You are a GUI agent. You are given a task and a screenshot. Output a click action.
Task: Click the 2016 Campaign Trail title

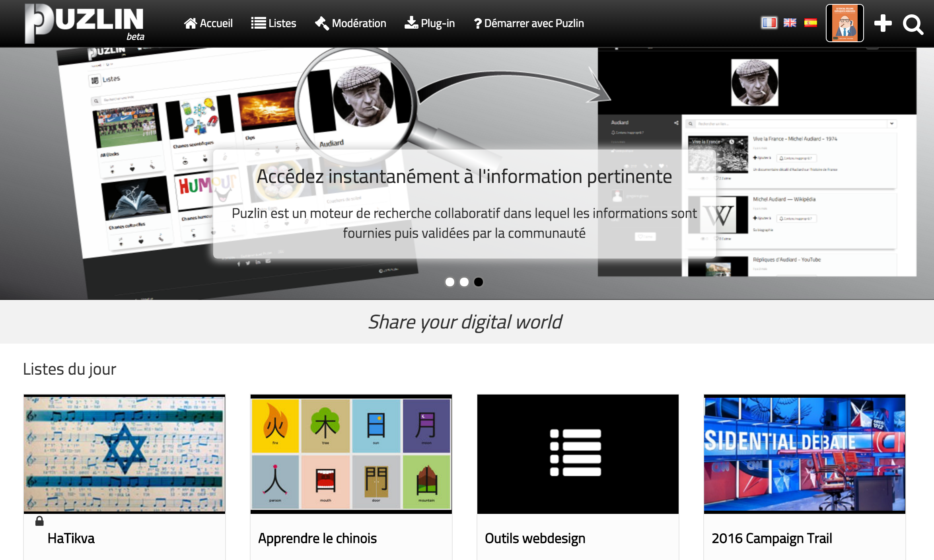tap(772, 539)
